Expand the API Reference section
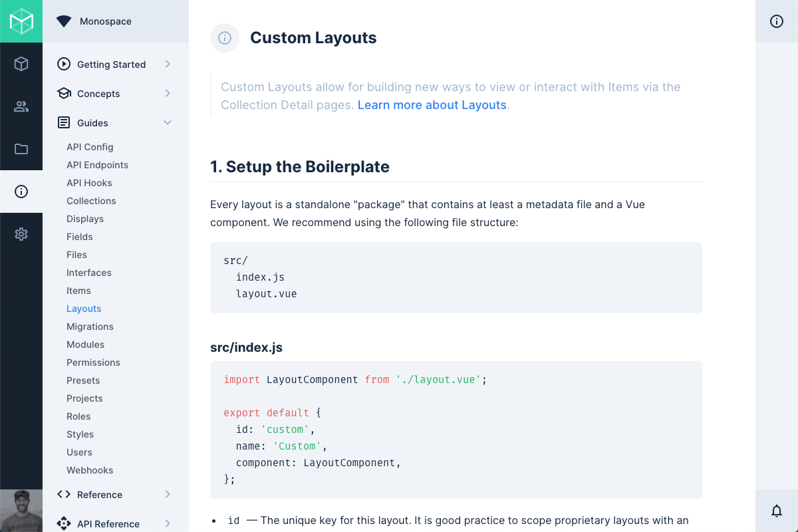 coord(168,523)
